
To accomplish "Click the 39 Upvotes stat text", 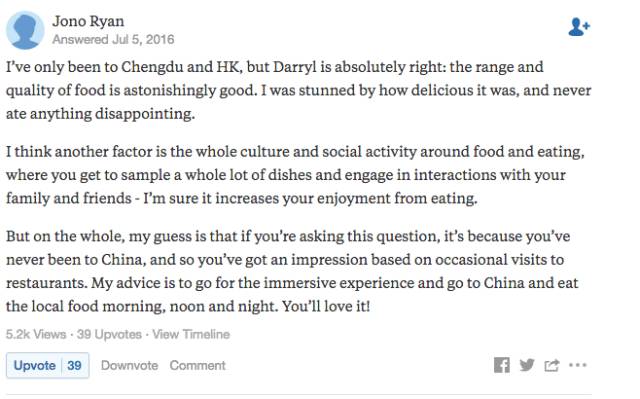I will tap(109, 335).
